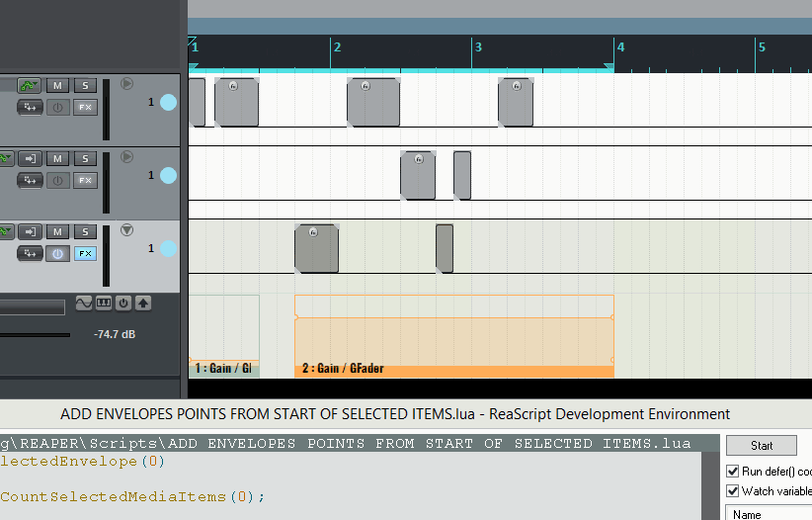Viewport: 812px width, 520px height.
Task: Jump to measure 5 on the ruler
Action: [x=762, y=47]
